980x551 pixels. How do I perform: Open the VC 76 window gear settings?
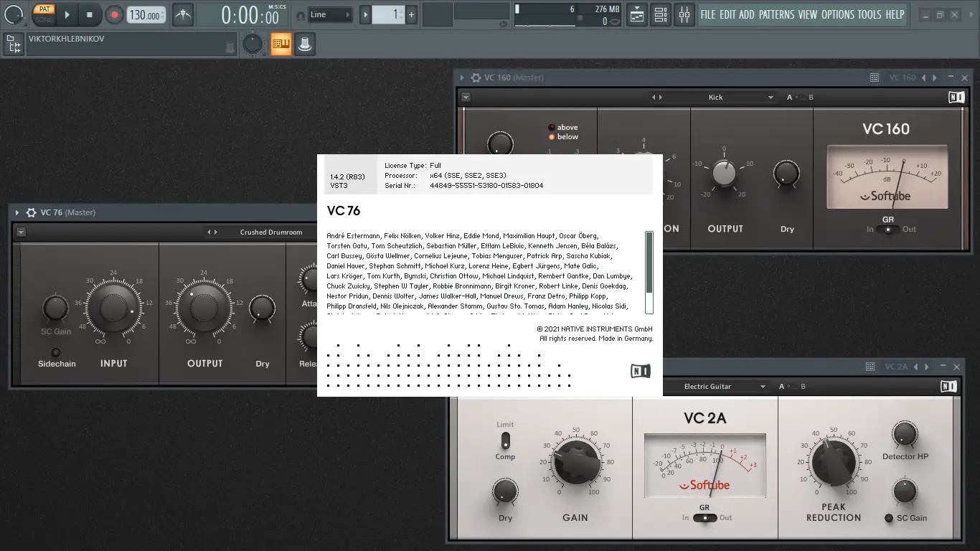[31, 212]
